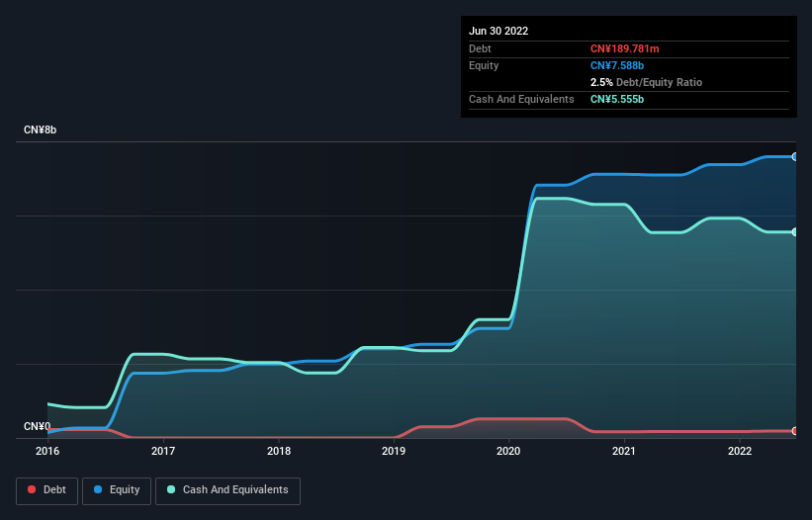Viewport: 812px width, 520px height.
Task: Select the 2017 x-axis label
Action: 163,451
